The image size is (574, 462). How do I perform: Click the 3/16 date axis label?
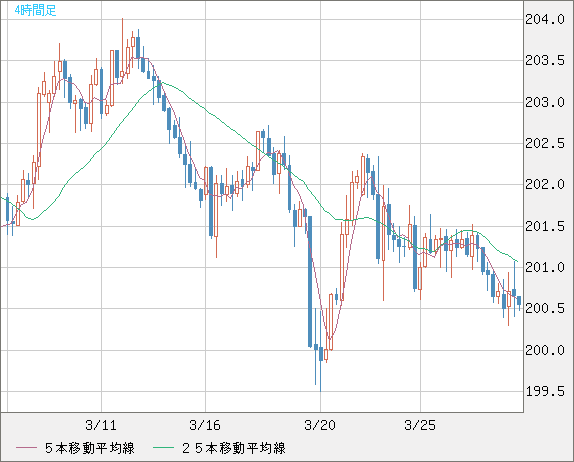[205, 425]
